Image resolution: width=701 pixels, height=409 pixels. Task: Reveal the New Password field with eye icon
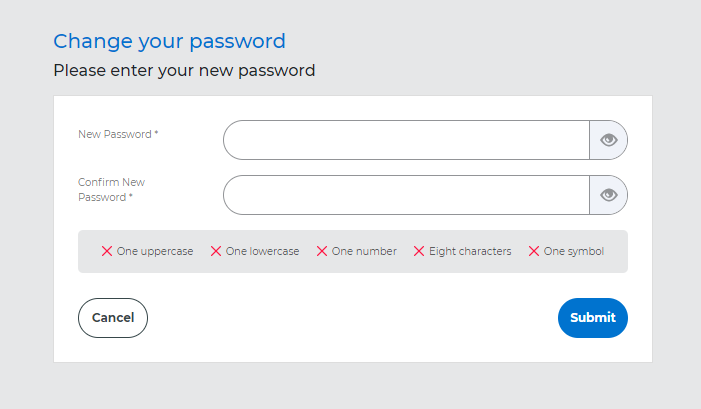(x=608, y=140)
